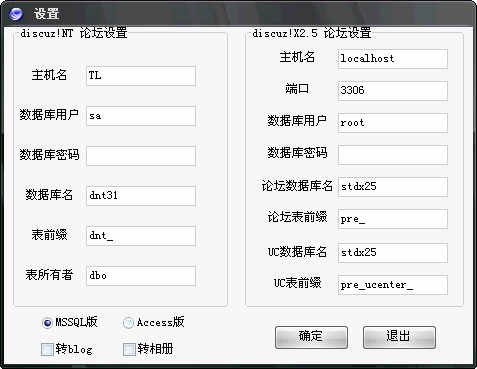Click the UC数据库名 label
The width and height of the screenshot is (477, 369).
pyautogui.click(x=297, y=252)
